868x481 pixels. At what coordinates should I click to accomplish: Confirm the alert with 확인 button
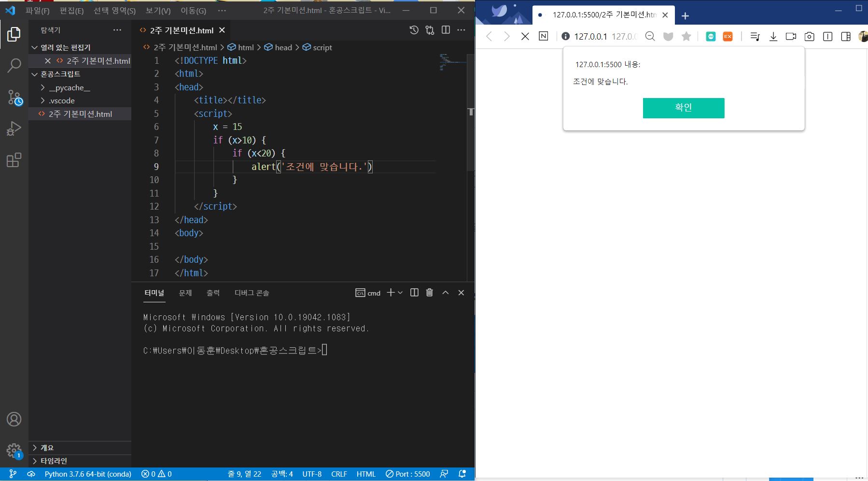pos(684,108)
